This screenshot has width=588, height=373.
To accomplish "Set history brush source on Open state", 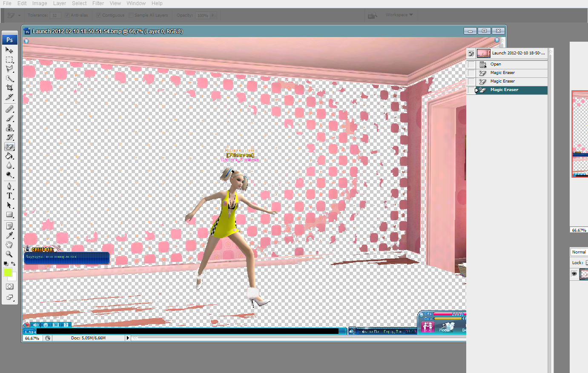I will (x=471, y=64).
